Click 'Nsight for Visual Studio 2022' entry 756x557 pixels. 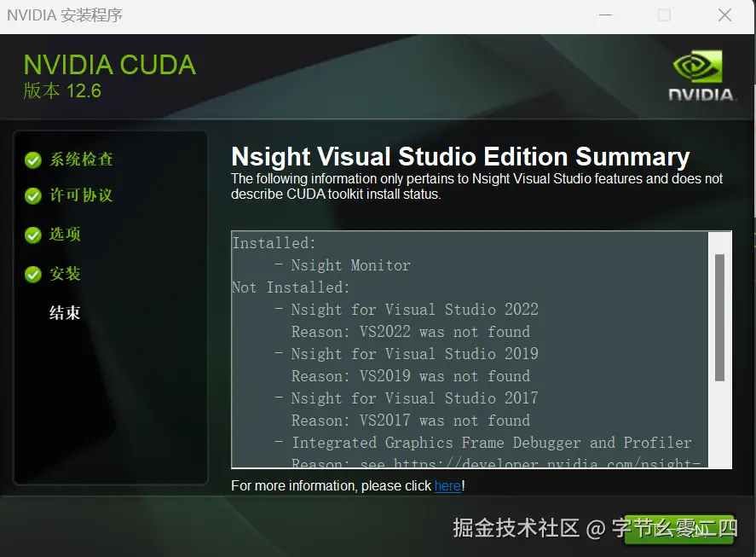[x=414, y=310]
